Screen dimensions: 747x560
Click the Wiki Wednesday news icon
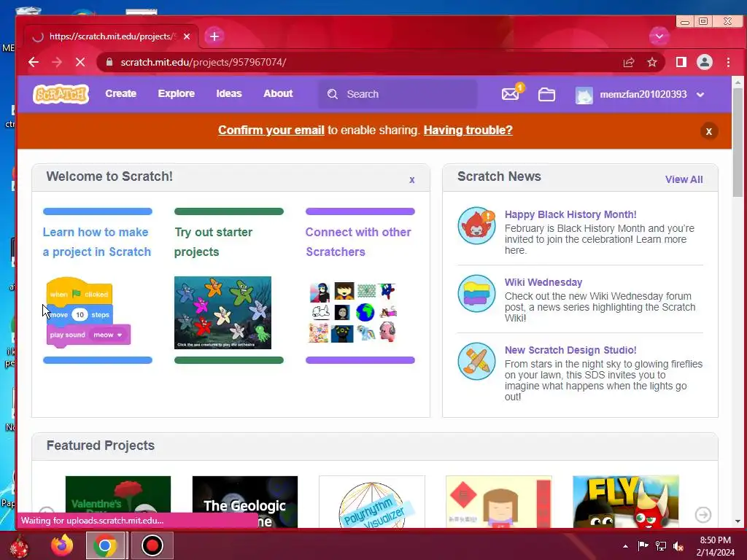click(x=476, y=293)
